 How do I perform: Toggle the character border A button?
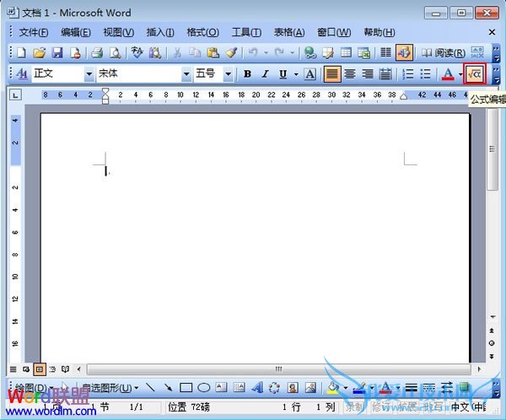tap(310, 74)
